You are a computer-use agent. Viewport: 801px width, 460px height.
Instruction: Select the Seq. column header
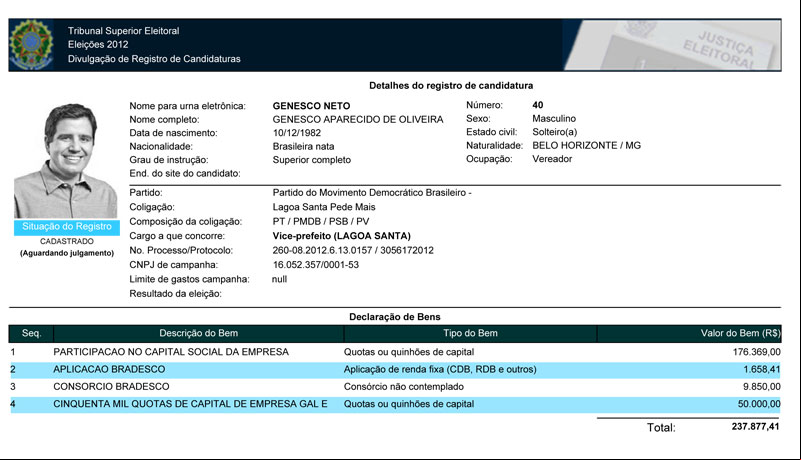(31, 333)
